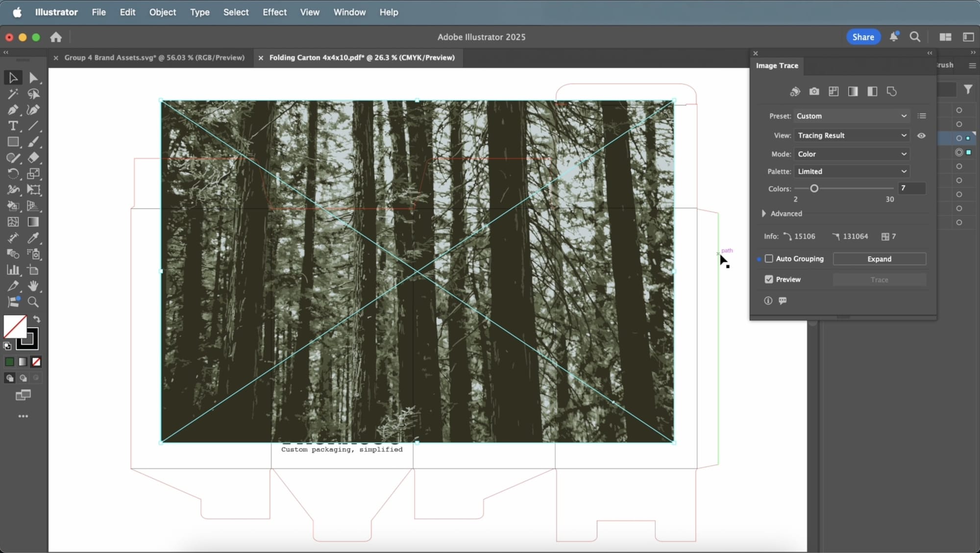The image size is (980, 553).
Task: Select the Free Transform tool
Action: 33,190
